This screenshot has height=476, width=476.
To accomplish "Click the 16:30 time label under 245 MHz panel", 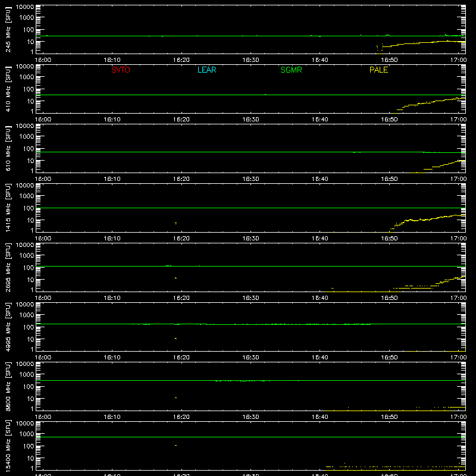I will tap(250, 60).
